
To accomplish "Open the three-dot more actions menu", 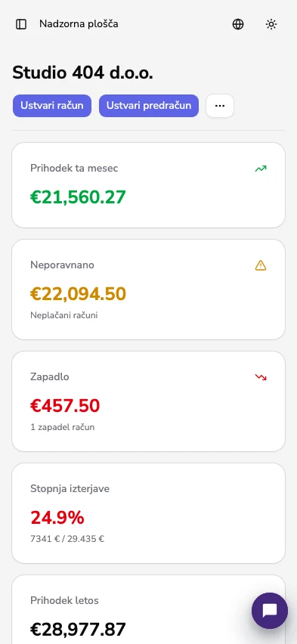I will click(220, 106).
